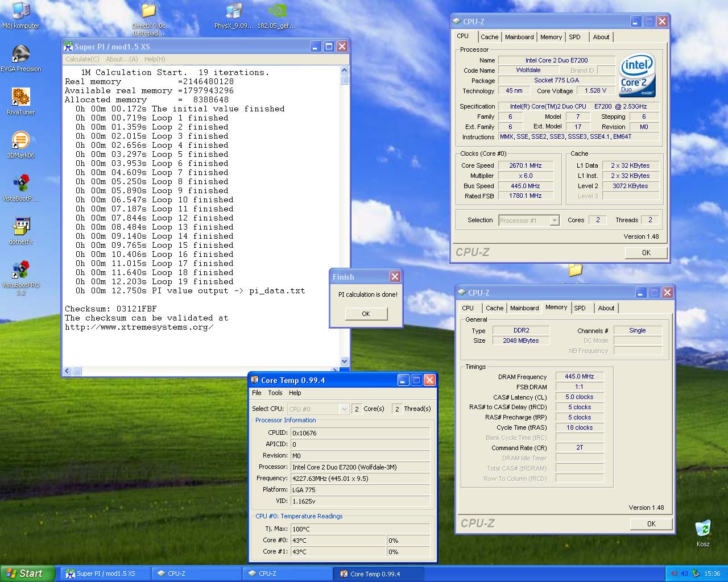Launch RivaTuner desktop icon
The image size is (728, 582).
[x=20, y=102]
